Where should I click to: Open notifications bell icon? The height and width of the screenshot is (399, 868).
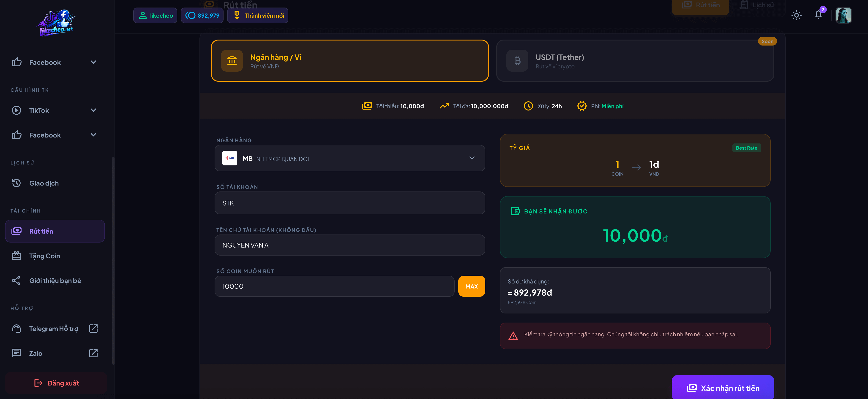[x=819, y=14]
